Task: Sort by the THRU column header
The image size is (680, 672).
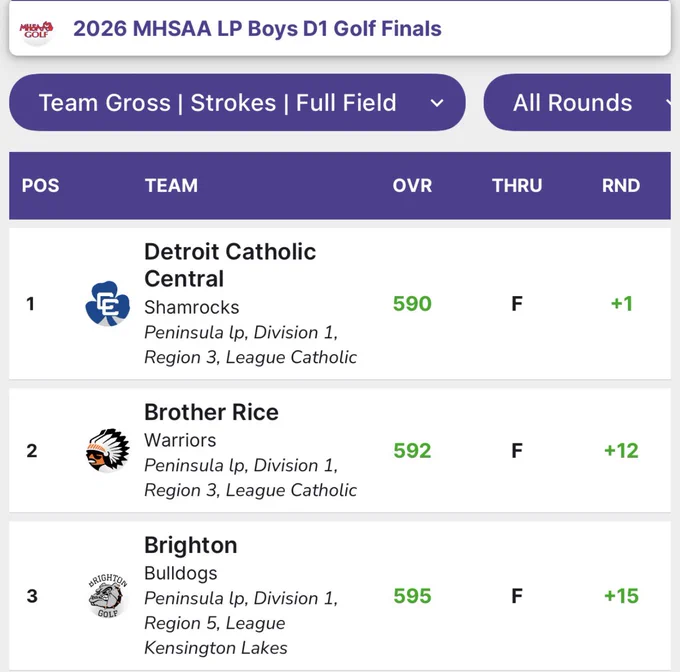Action: click(x=517, y=186)
